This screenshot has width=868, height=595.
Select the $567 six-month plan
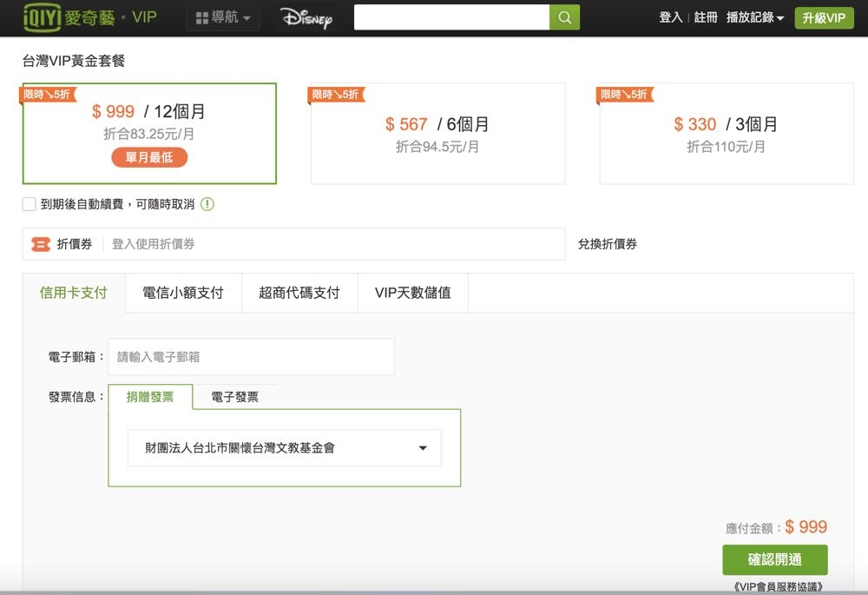click(x=437, y=134)
